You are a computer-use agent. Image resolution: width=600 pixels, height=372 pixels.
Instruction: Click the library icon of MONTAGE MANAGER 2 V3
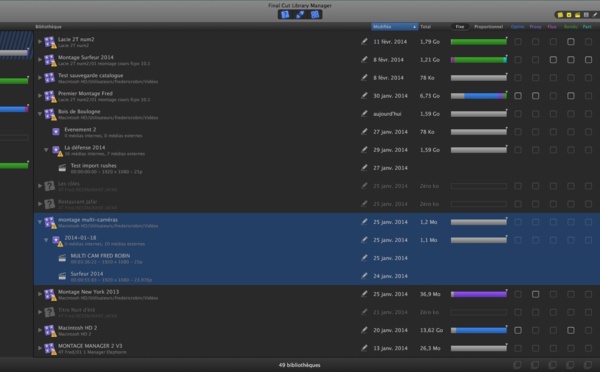pyautogui.click(x=50, y=349)
